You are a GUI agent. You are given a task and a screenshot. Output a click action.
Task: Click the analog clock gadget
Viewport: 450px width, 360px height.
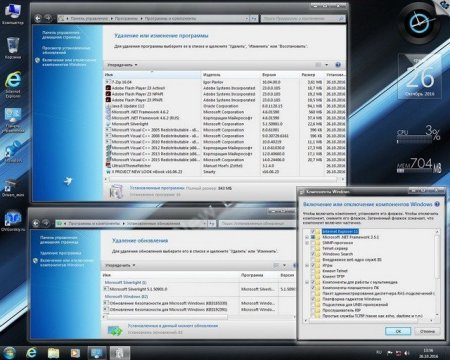420,23
